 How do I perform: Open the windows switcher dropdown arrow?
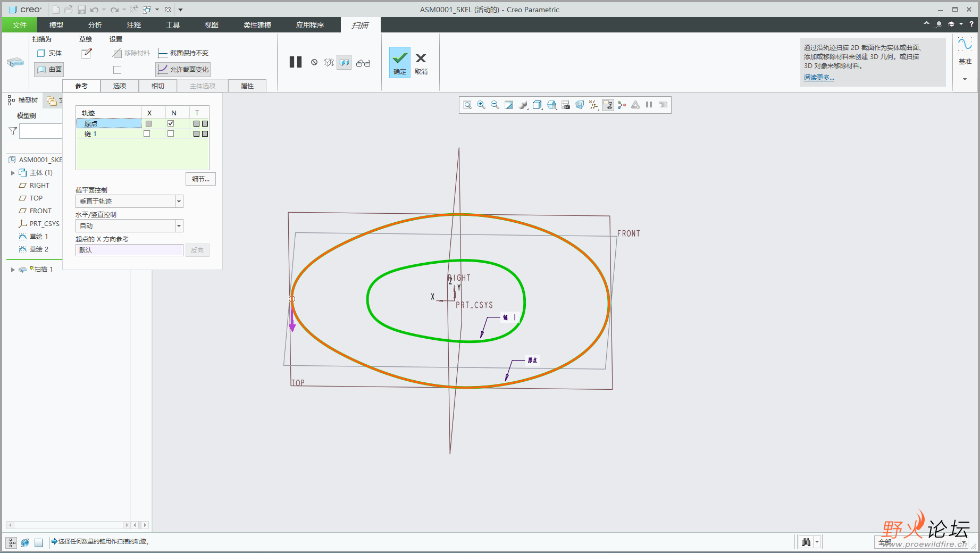[157, 10]
